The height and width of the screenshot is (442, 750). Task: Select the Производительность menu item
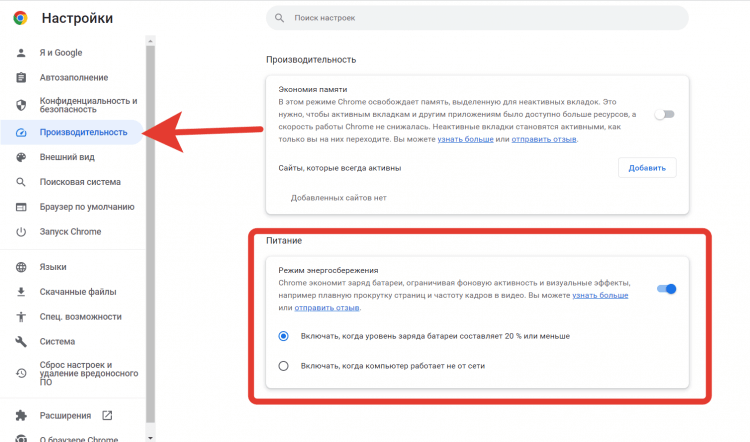(72, 133)
